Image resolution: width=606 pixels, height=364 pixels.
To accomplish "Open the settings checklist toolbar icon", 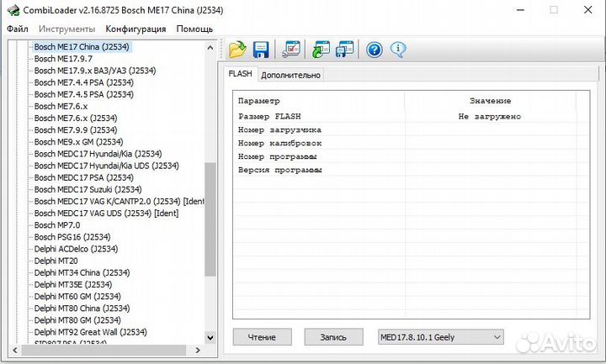I will point(291,50).
